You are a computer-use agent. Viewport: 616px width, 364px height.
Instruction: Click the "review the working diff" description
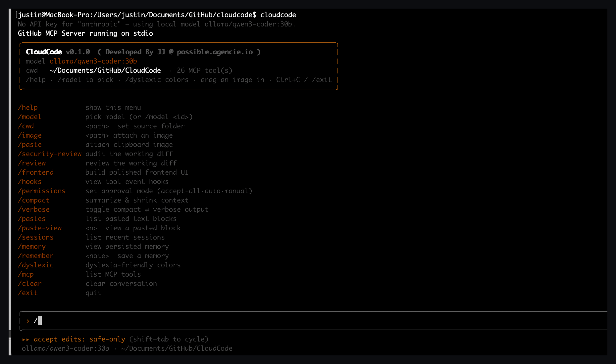pos(131,163)
